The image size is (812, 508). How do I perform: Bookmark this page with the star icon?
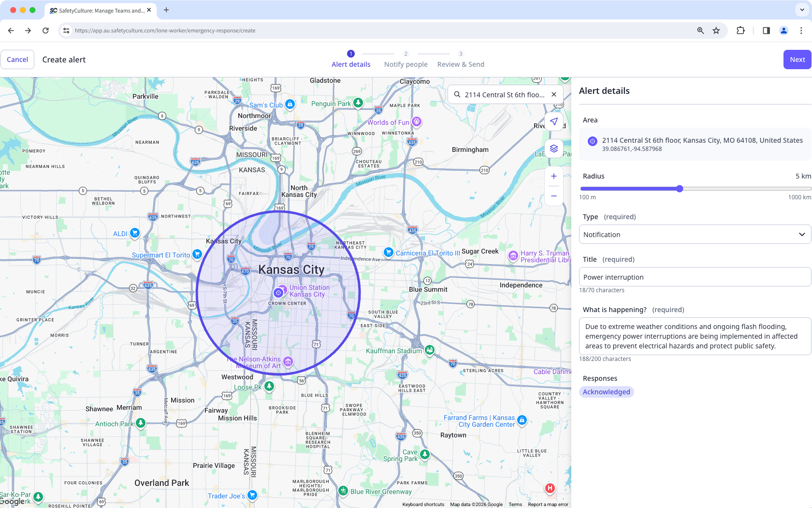(716, 30)
